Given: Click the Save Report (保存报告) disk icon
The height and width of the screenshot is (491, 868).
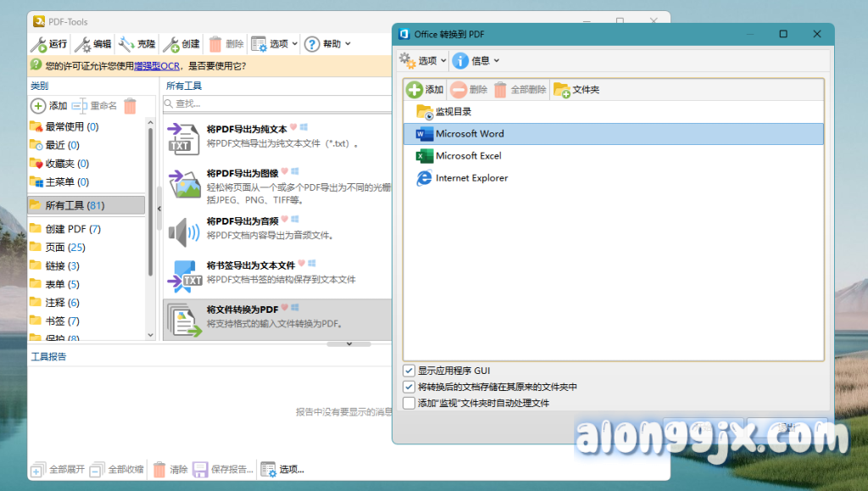Looking at the screenshot, I should click(198, 469).
